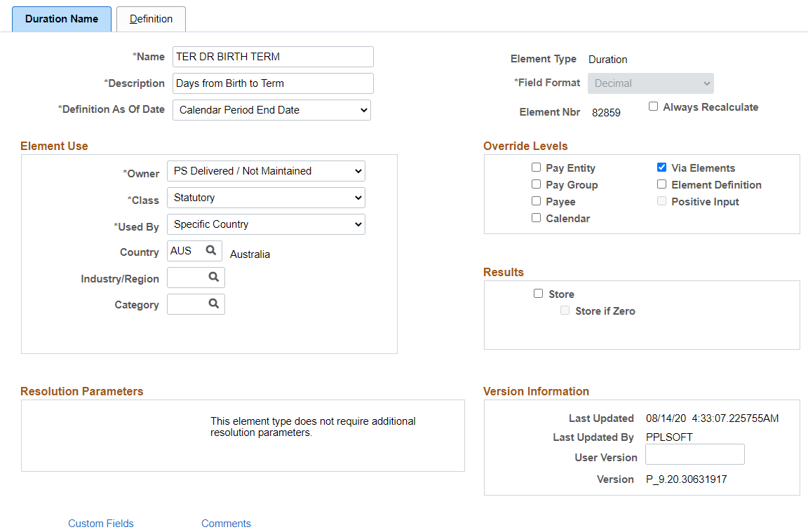
Task: Tick the Pay Entity checkbox
Action: click(536, 168)
